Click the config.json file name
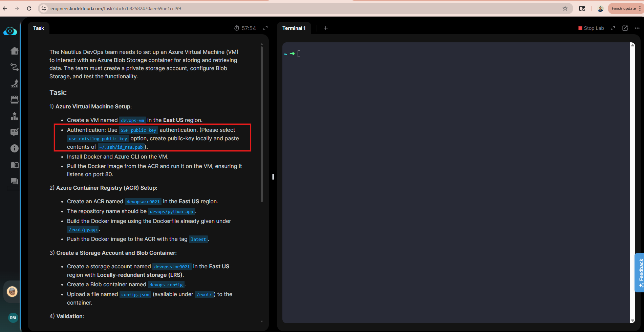Viewport: 644px width, 332px height. click(135, 294)
